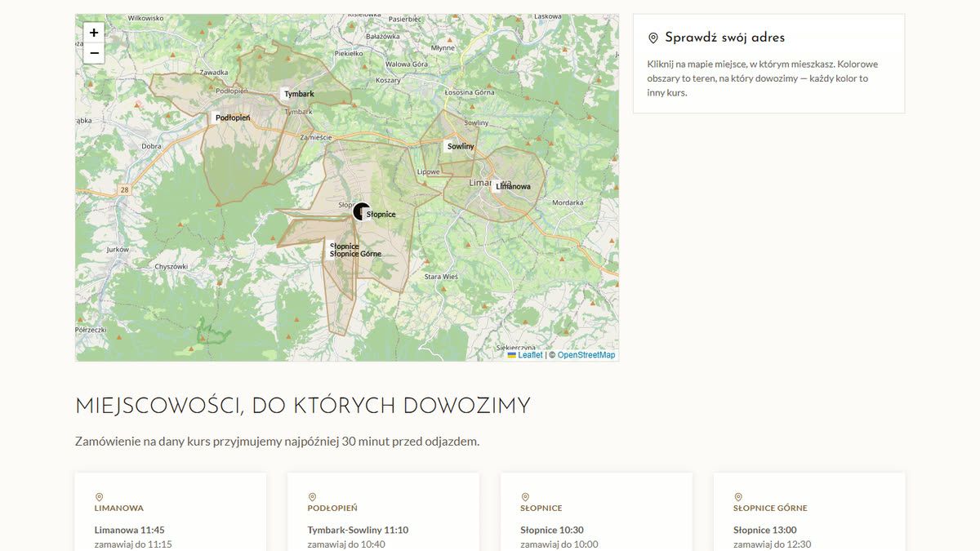The image size is (980, 551).
Task: Click the Sprawdź swój adres heading
Action: (724, 38)
